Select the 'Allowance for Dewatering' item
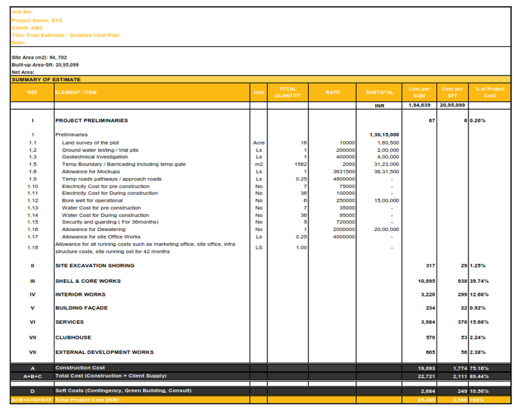 pyautogui.click(x=93, y=229)
